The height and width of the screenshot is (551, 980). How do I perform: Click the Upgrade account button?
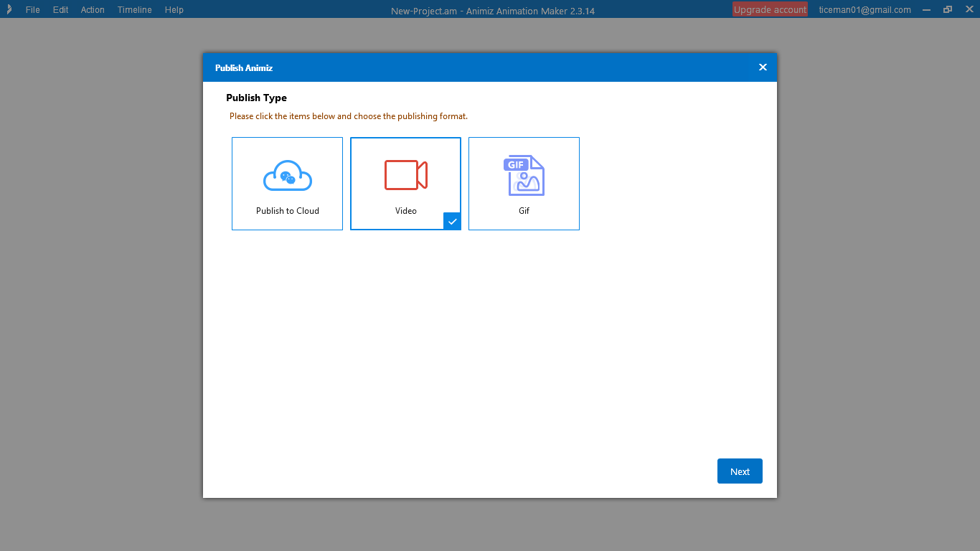pos(770,9)
